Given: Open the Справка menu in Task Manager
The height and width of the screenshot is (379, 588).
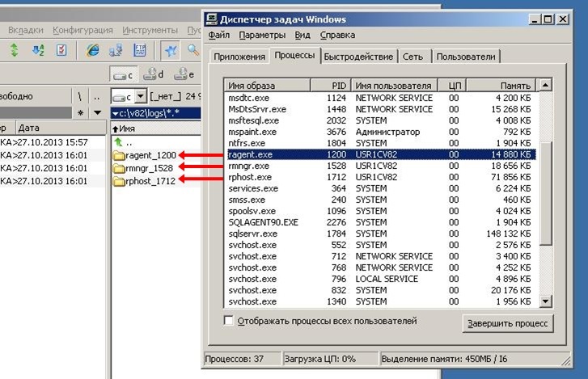Looking at the screenshot, I should [x=337, y=35].
